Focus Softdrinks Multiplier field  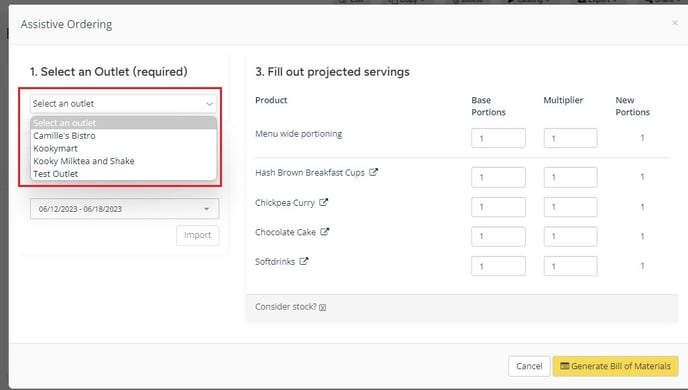tap(570, 266)
